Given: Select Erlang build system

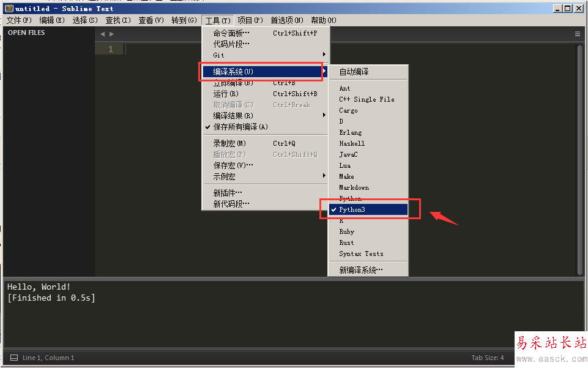Looking at the screenshot, I should point(368,132).
